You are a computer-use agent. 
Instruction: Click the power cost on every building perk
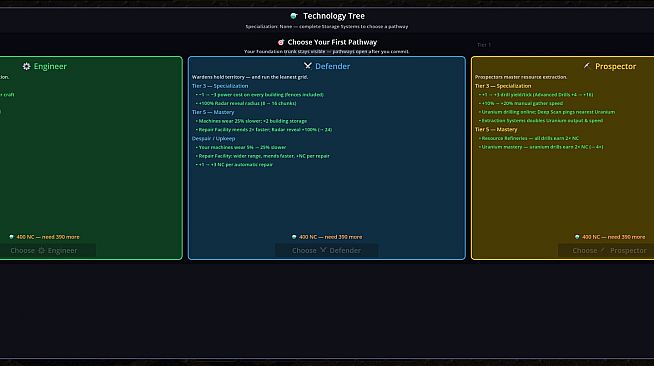coord(260,95)
